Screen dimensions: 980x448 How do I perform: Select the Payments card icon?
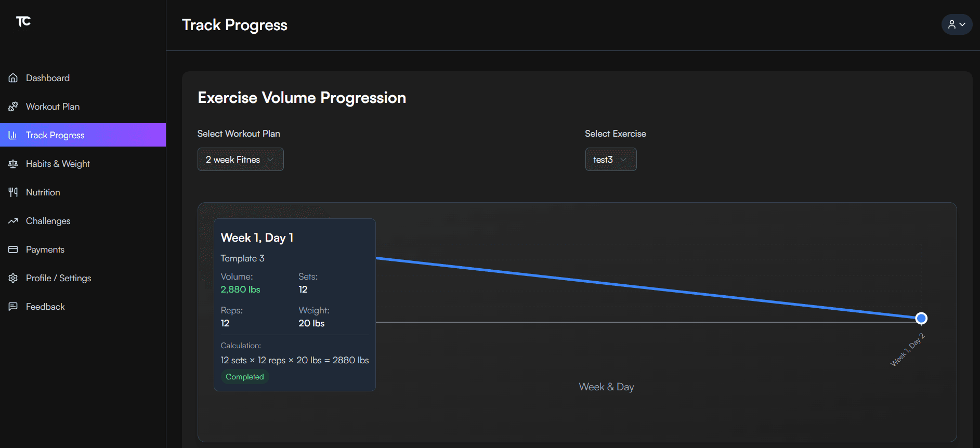click(13, 249)
